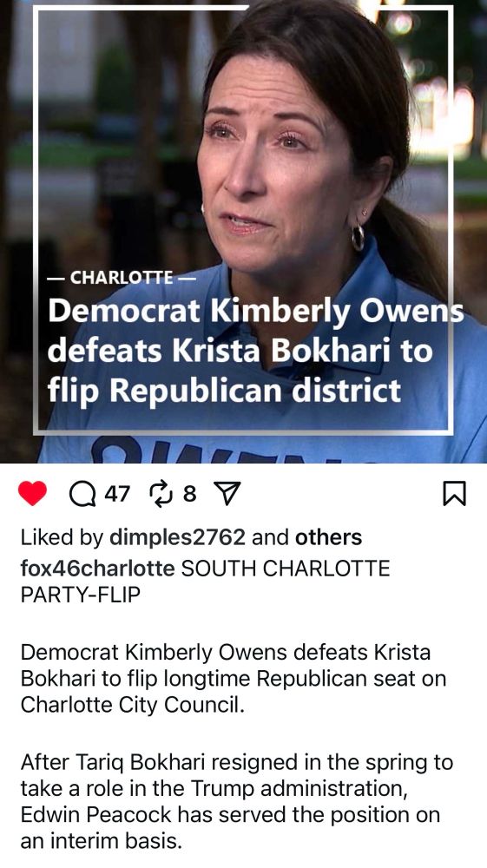
Task: View others who liked the post
Action: point(329,537)
